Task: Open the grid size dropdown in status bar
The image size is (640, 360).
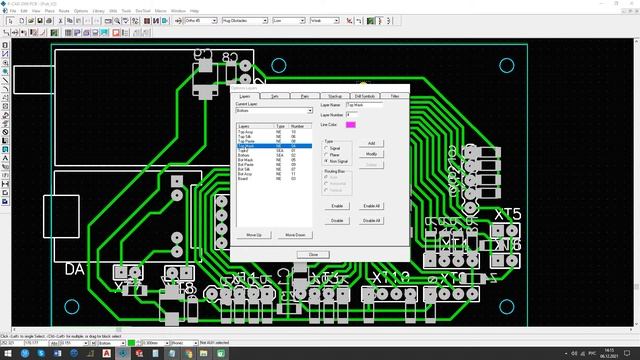Action: pos(86,343)
